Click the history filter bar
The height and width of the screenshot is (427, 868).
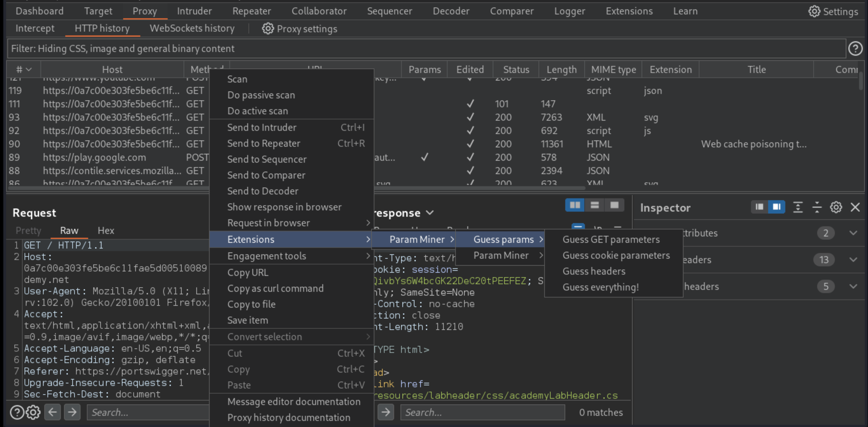(427, 48)
